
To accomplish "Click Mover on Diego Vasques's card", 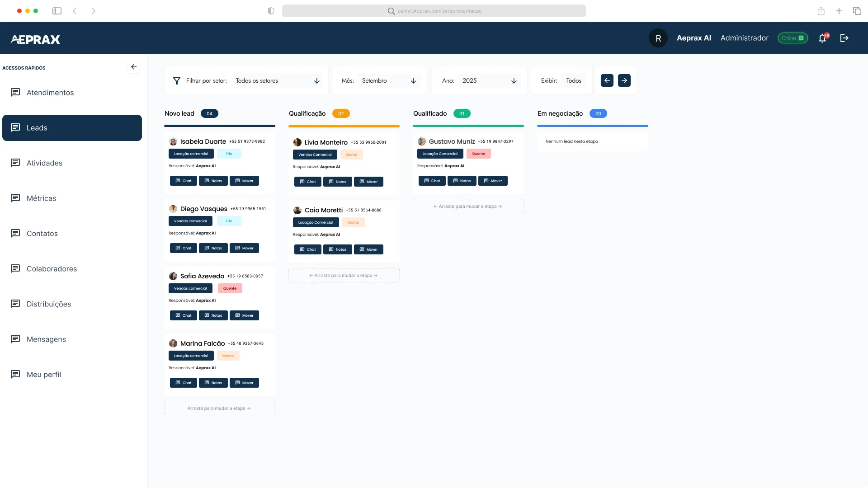I will (x=244, y=248).
